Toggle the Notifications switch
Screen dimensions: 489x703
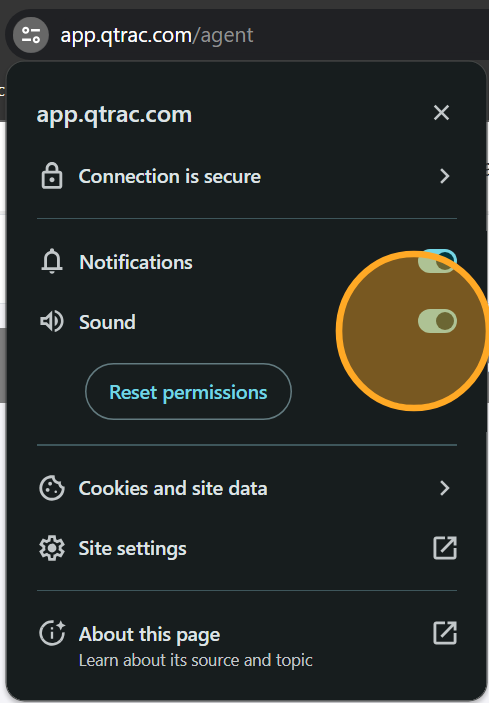click(x=437, y=261)
